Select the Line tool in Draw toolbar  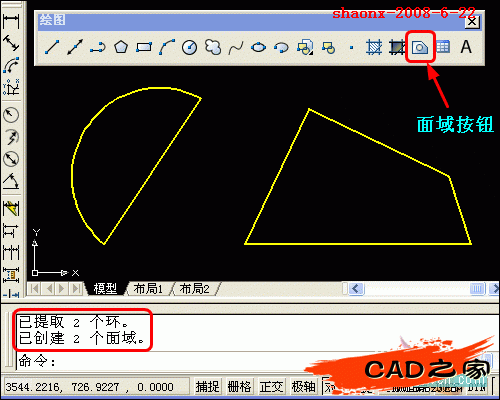(x=52, y=47)
